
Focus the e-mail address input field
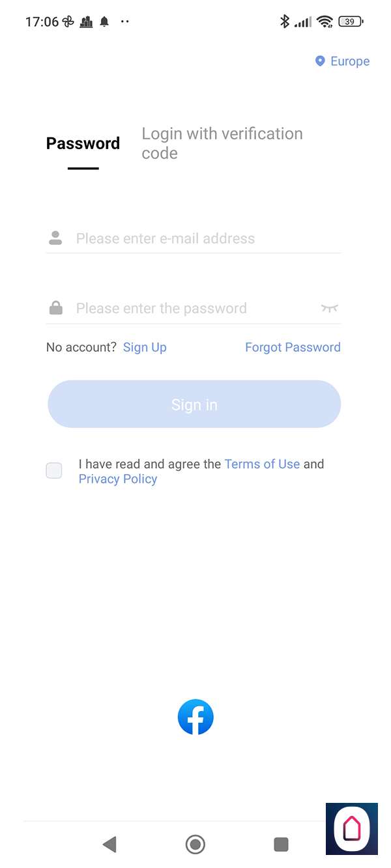tap(202, 238)
